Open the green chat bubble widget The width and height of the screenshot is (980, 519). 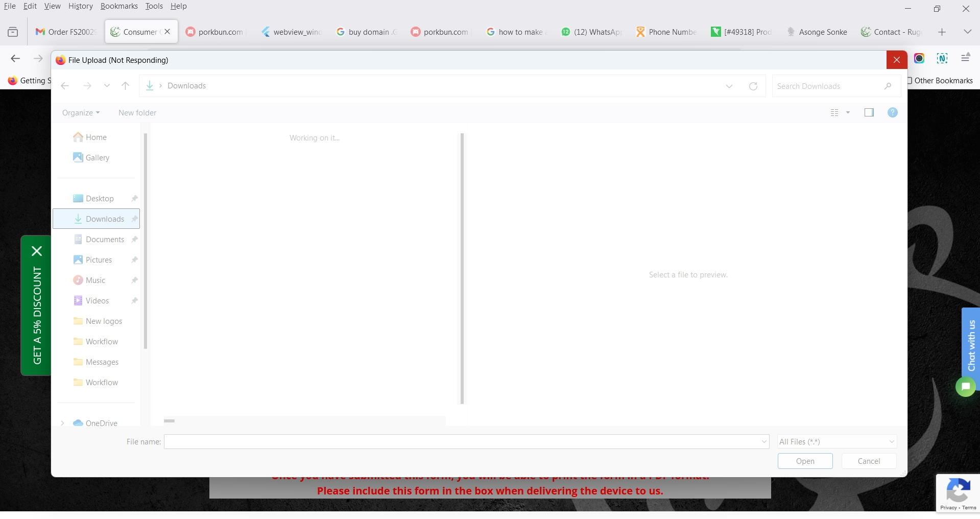(966, 387)
